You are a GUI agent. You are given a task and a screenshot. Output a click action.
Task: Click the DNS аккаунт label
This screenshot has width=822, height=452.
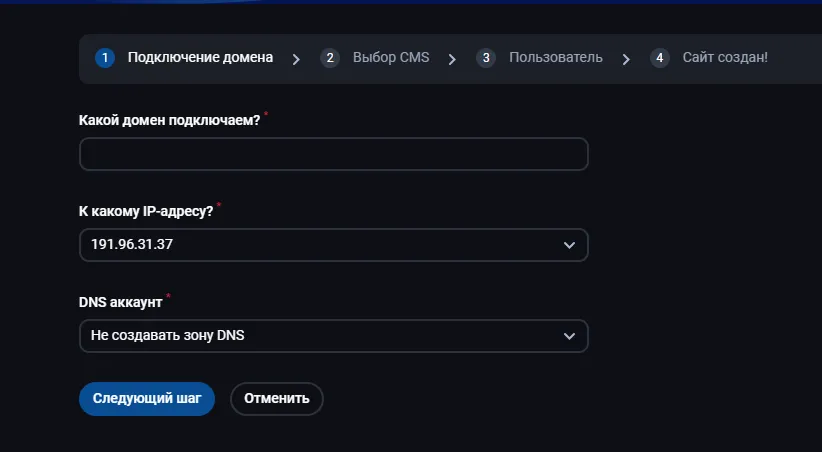[x=121, y=303]
